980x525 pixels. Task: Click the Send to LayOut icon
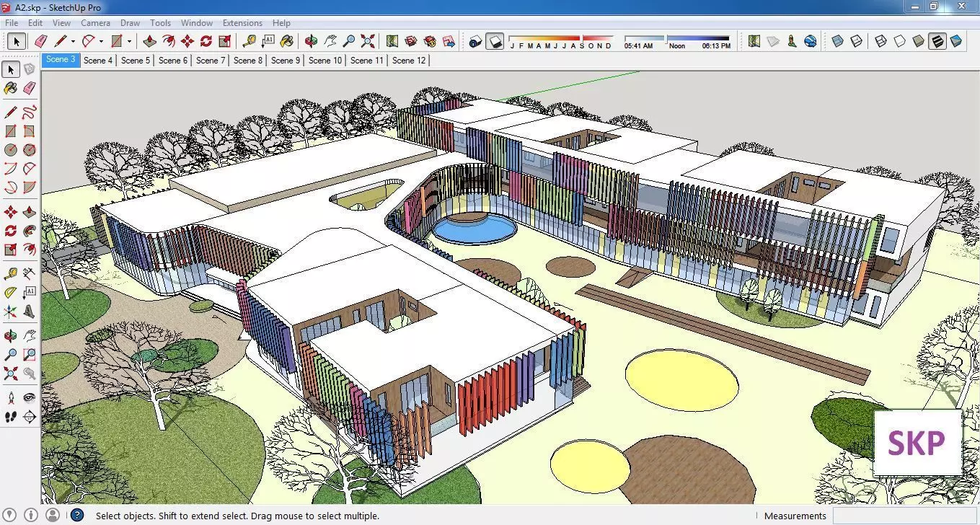[449, 41]
